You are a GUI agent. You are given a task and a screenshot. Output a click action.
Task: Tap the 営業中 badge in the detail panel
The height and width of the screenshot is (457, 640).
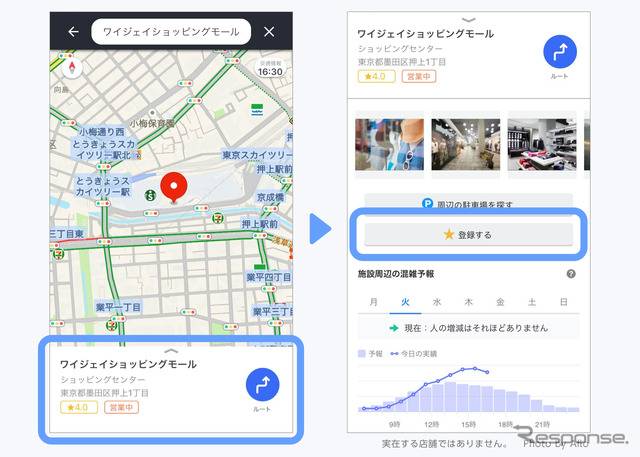(x=419, y=76)
